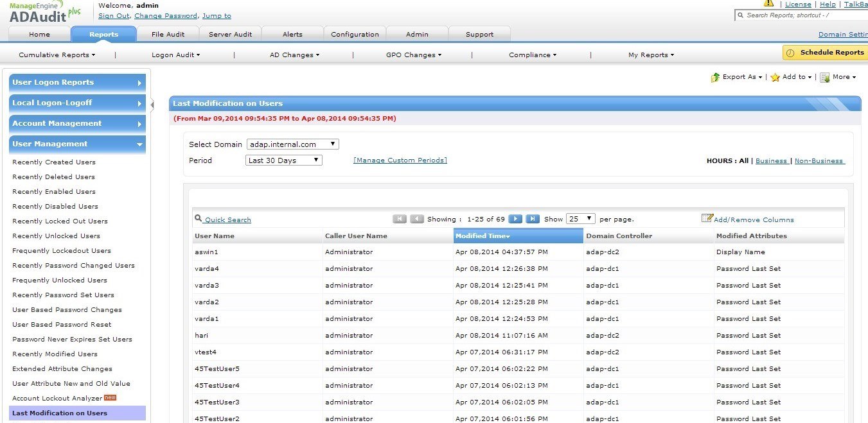Click Display Name modified attribute cell
The height and width of the screenshot is (423, 868).
[x=741, y=252]
